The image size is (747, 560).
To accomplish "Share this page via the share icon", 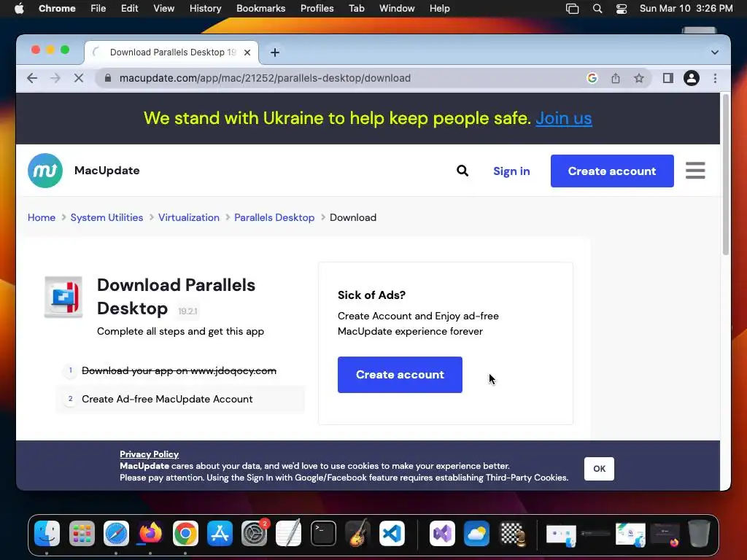I will 616,78.
